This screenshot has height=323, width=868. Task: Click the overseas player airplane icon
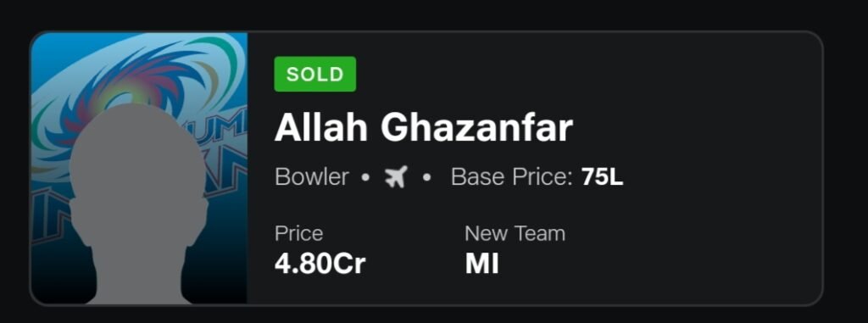397,177
